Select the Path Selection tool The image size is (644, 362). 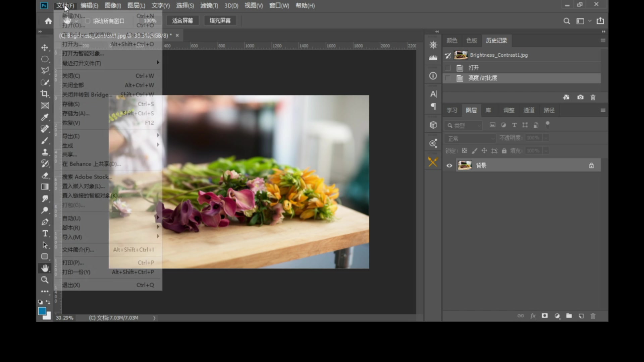[45, 245]
